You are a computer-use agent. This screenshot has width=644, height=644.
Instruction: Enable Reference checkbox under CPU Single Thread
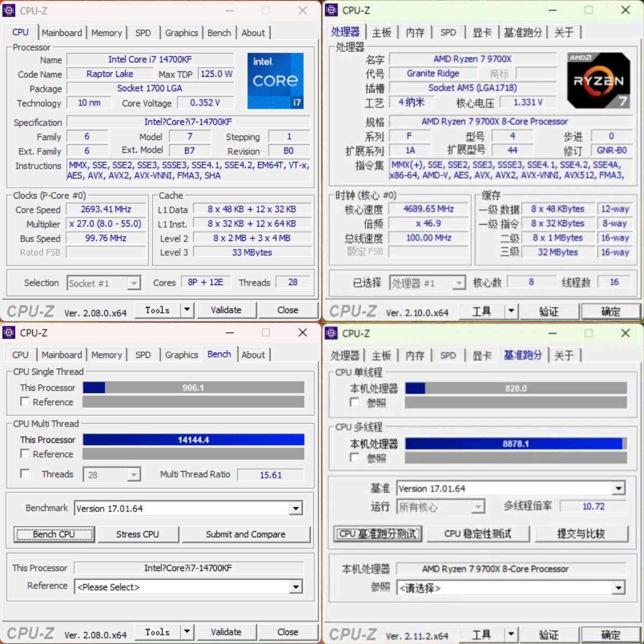[x=25, y=401]
